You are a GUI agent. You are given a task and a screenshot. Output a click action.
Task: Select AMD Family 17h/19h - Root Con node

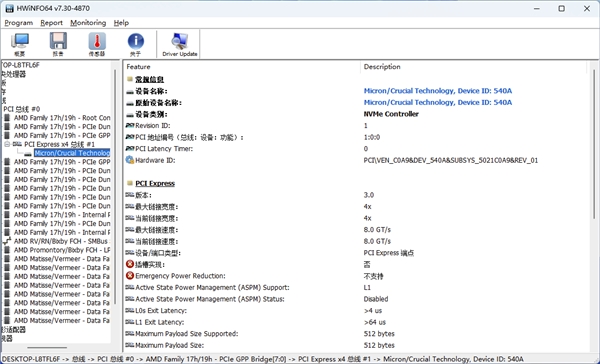click(62, 118)
